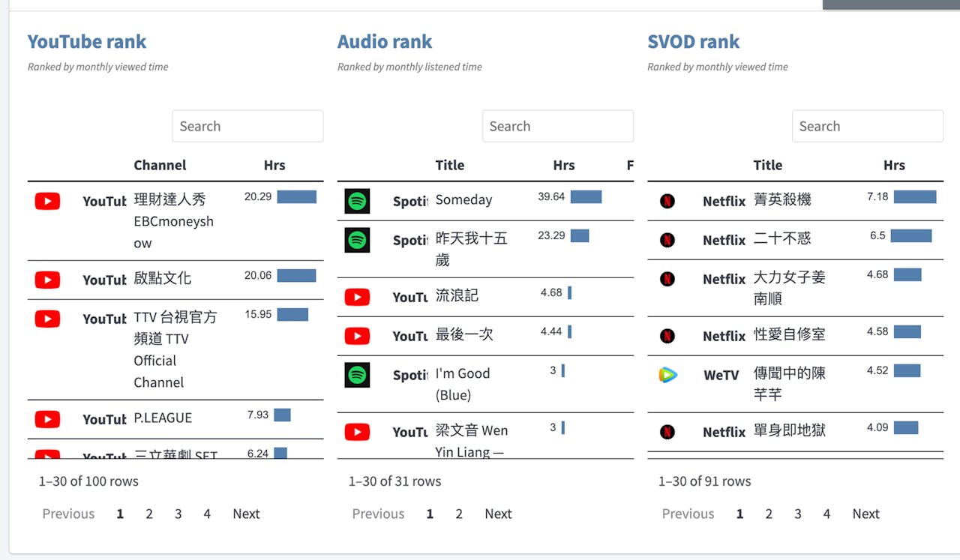Viewport: 960px width, 560px height.
Task: Click Spotify icon beside I'm Good (Blue)
Action: [x=357, y=375]
